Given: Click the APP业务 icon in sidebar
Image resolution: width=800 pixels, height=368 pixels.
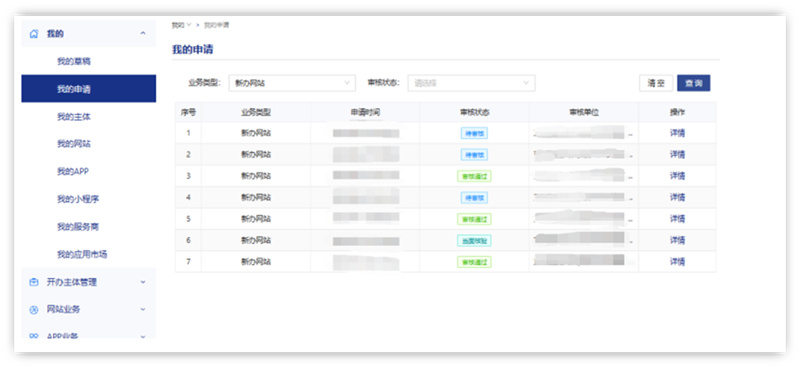Looking at the screenshot, I should [x=34, y=336].
